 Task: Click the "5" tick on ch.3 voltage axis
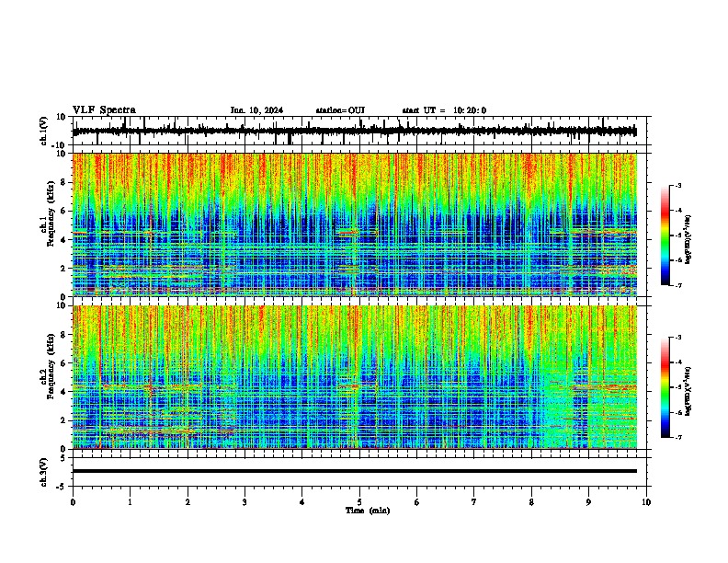click(x=63, y=457)
